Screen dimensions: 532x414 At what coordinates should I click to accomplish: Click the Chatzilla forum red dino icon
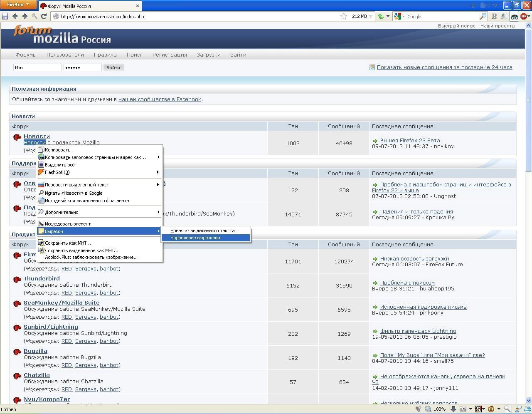[17, 376]
